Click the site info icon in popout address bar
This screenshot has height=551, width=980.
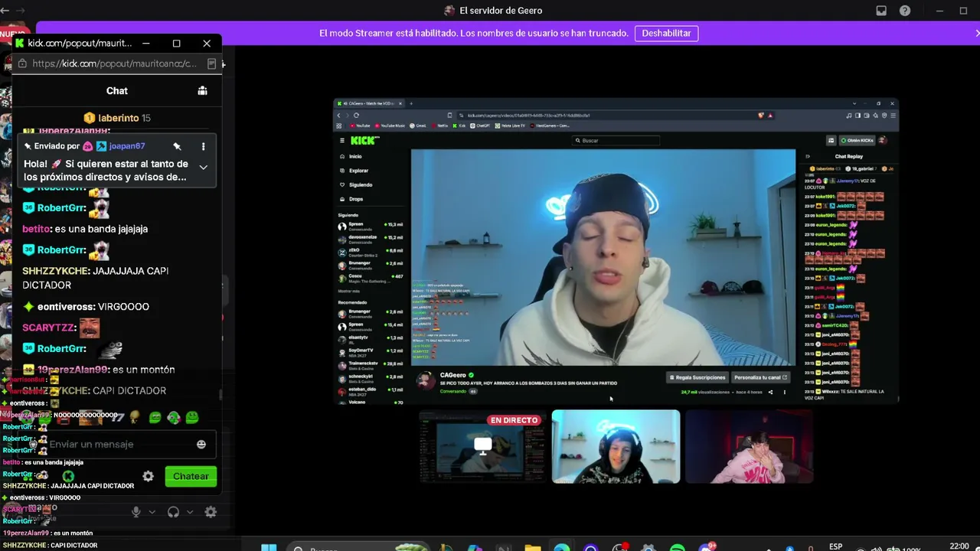pos(22,64)
